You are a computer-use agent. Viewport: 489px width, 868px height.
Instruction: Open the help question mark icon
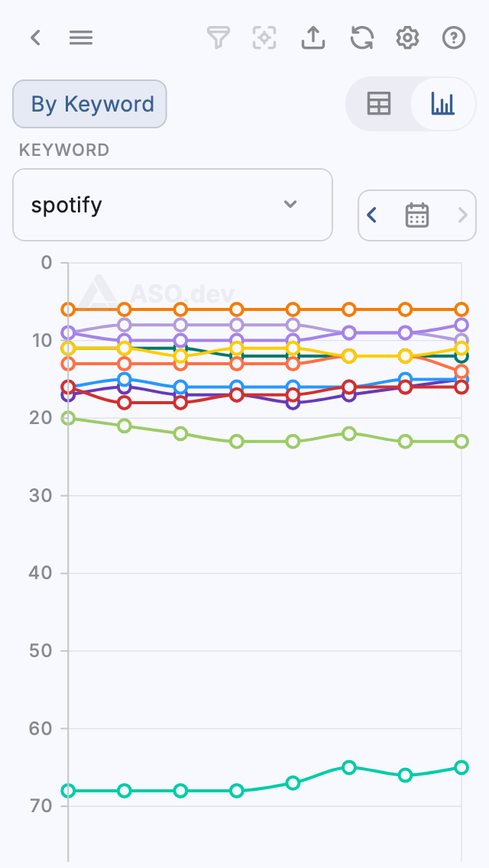[x=454, y=37]
